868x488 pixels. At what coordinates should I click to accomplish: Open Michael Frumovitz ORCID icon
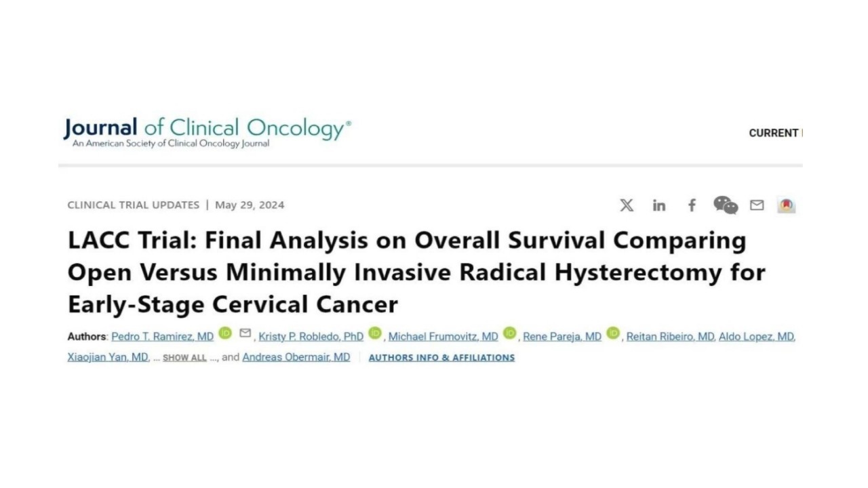[510, 333]
